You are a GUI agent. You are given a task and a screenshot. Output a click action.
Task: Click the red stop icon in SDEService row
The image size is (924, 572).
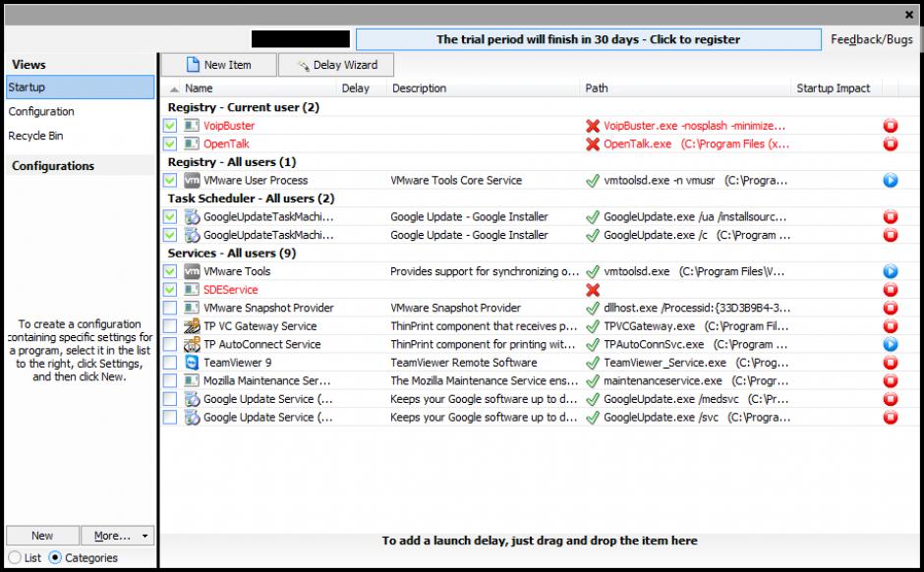tap(890, 289)
